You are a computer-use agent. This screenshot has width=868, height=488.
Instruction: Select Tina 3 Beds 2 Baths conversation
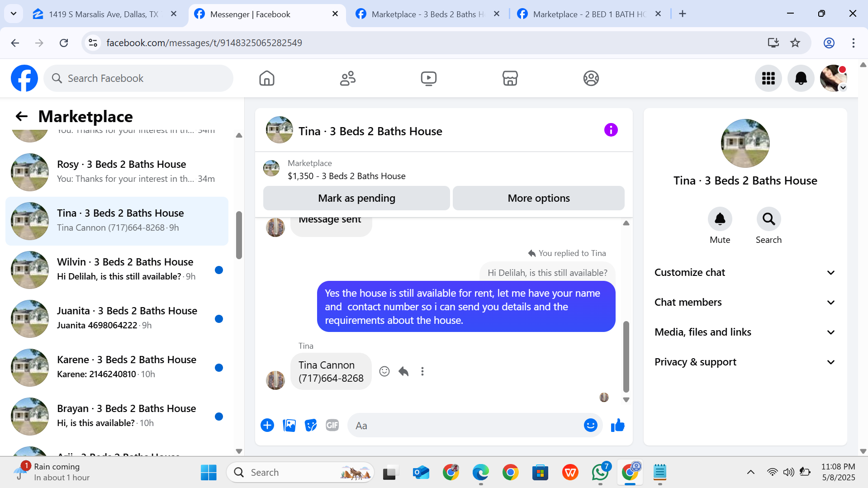pyautogui.click(x=117, y=221)
